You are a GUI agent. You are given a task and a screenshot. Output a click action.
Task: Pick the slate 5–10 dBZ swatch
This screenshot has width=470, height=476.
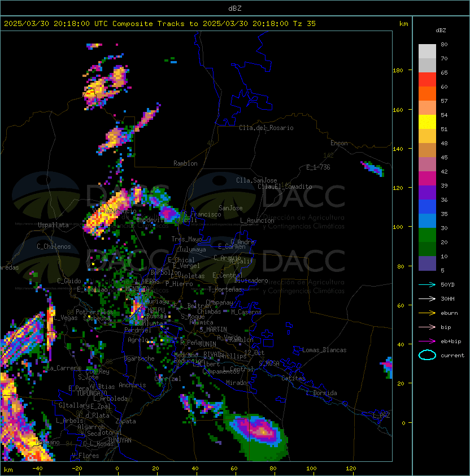tap(427, 263)
